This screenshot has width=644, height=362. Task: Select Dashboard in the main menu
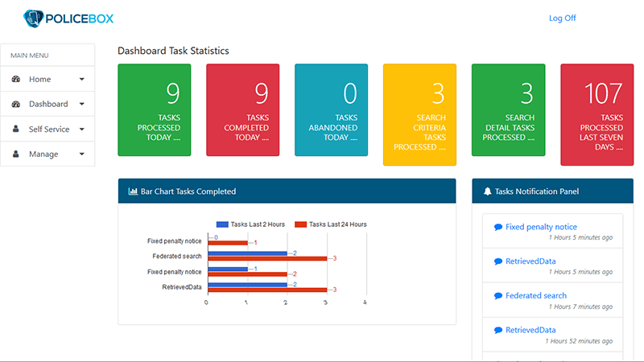coord(48,104)
